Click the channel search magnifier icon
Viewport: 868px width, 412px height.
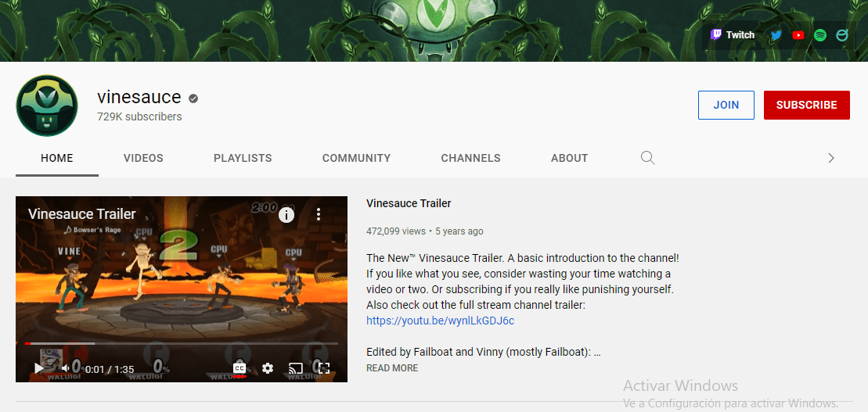[648, 158]
